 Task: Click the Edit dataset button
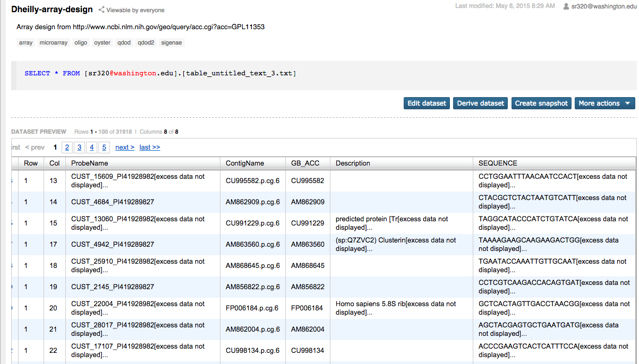pos(427,103)
